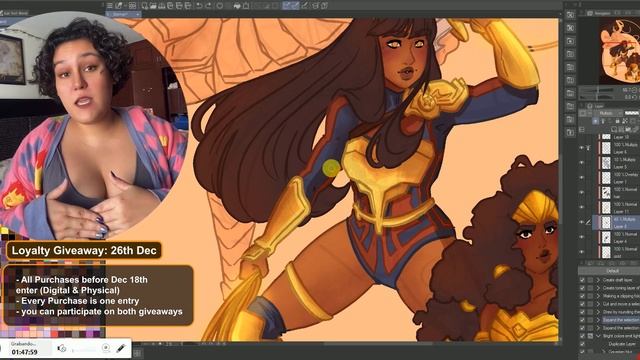Hide Layer 11 with its eye icon
Image resolution: width=640 pixels, height=360 pixels.
click(x=581, y=207)
